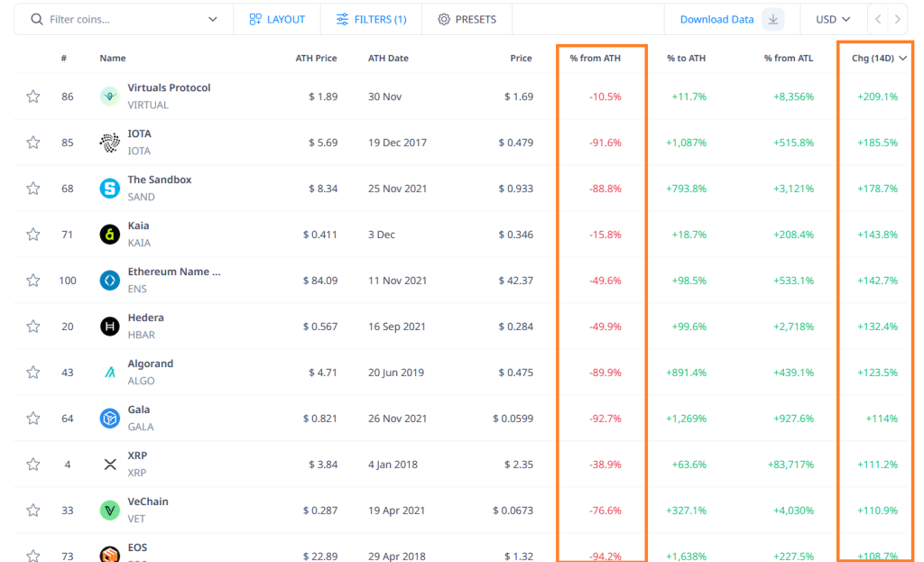This screenshot has height=562, width=924.
Task: Sort by Chg (14D) column header
Action: (x=879, y=58)
